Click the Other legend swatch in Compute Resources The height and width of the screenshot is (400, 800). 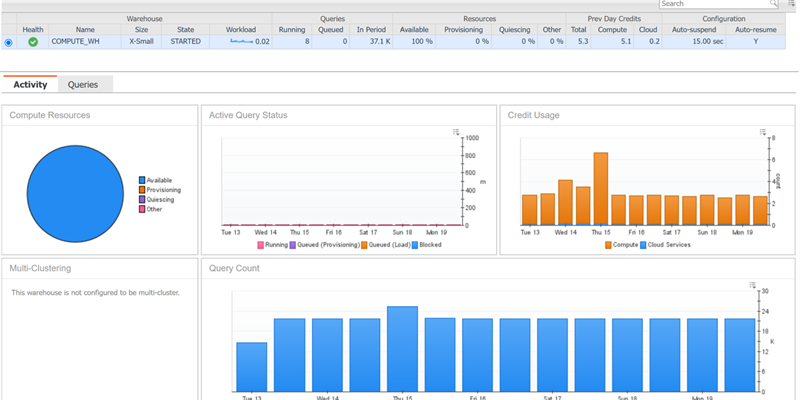pos(142,209)
